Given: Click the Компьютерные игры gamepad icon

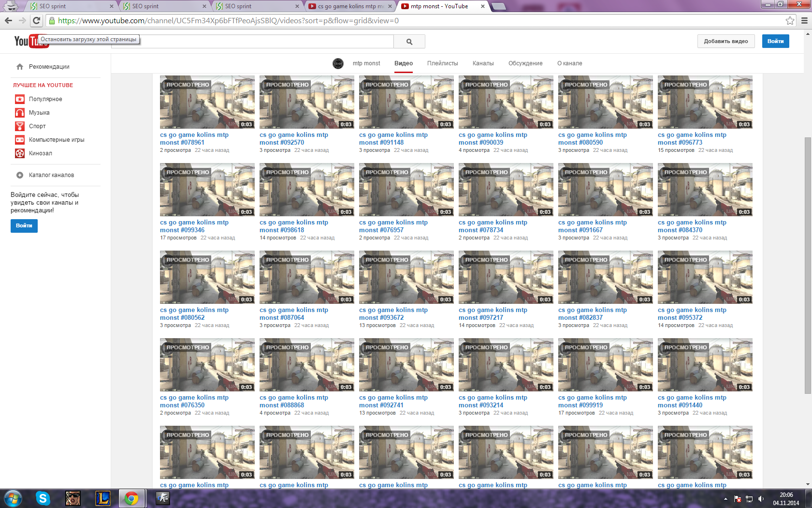Looking at the screenshot, I should click(20, 140).
